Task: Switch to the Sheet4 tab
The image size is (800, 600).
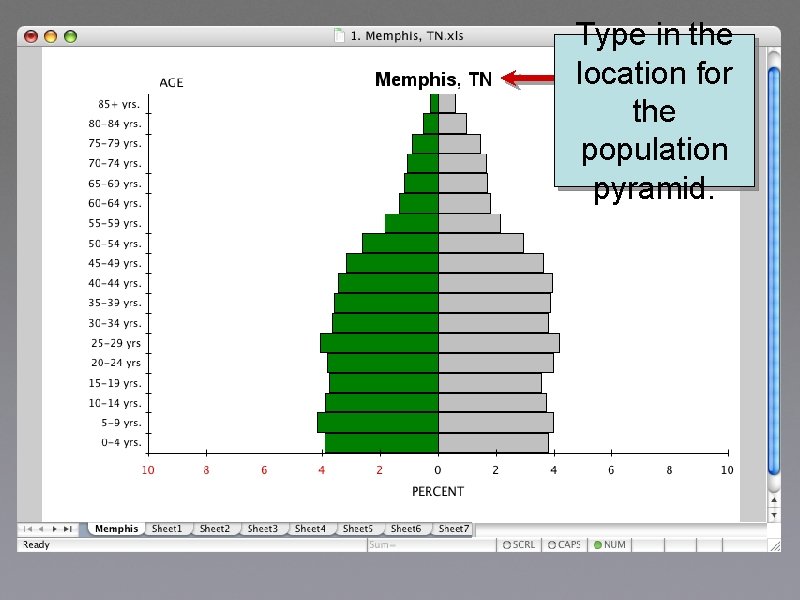Action: (311, 528)
